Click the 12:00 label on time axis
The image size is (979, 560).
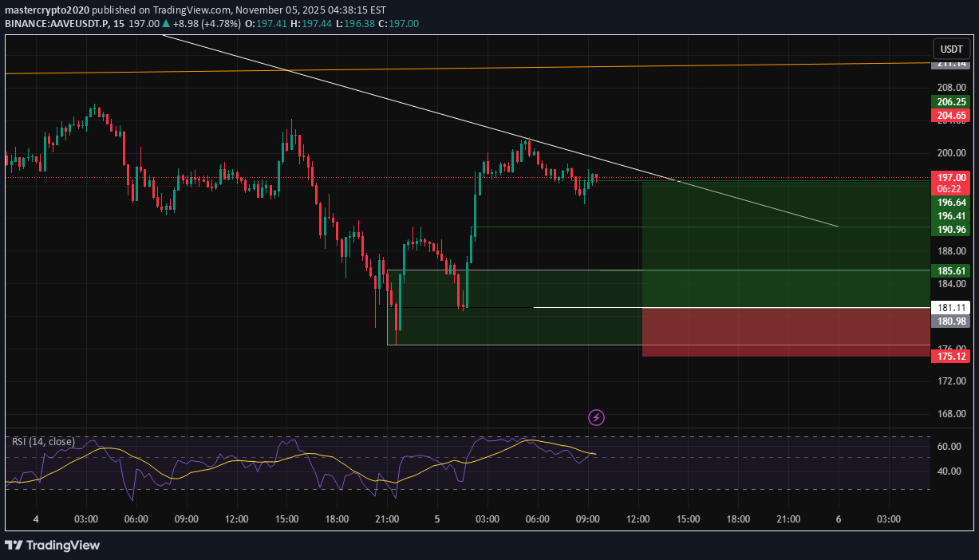tap(638, 519)
